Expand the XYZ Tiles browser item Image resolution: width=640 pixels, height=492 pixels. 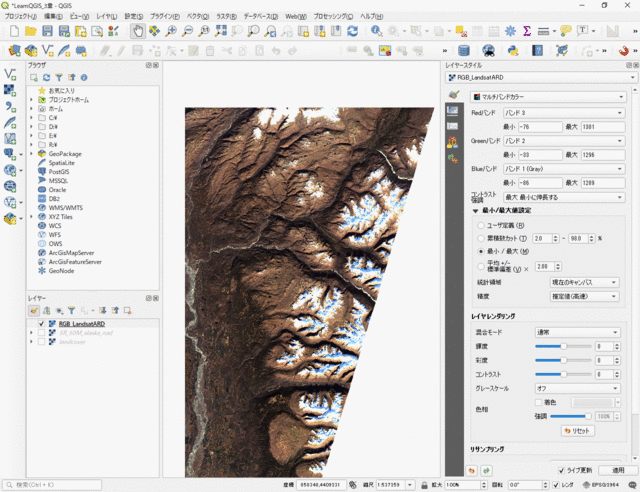coord(31,217)
